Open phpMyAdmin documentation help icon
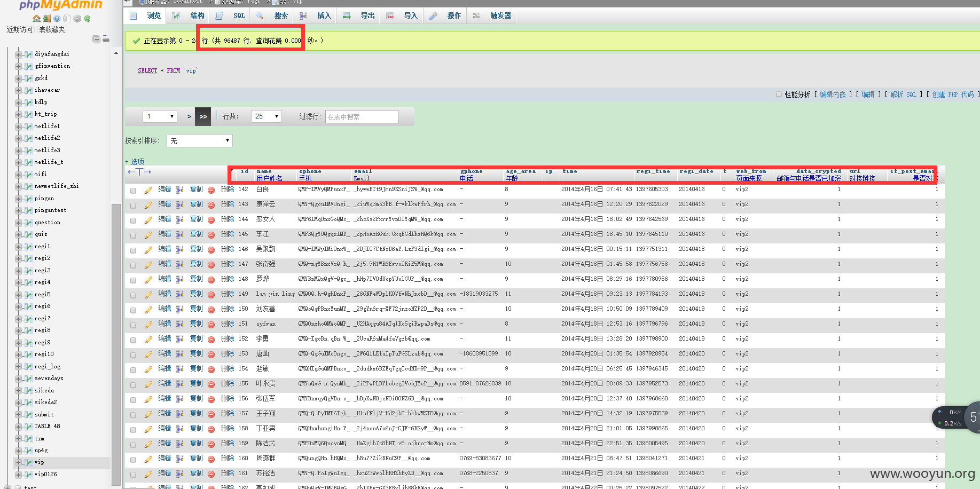Screen dimensions: 980x489 tap(57, 19)
